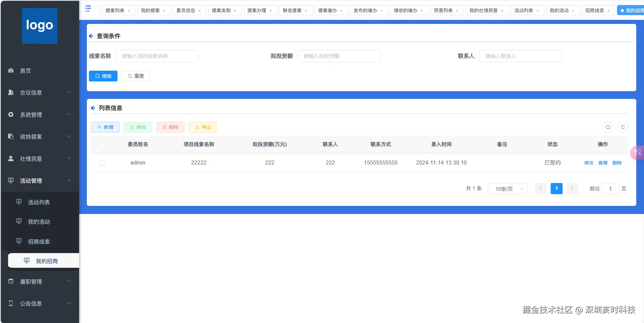644x323 pixels.
Task: Close the 提案列表 tab with its x
Action: (x=129, y=11)
